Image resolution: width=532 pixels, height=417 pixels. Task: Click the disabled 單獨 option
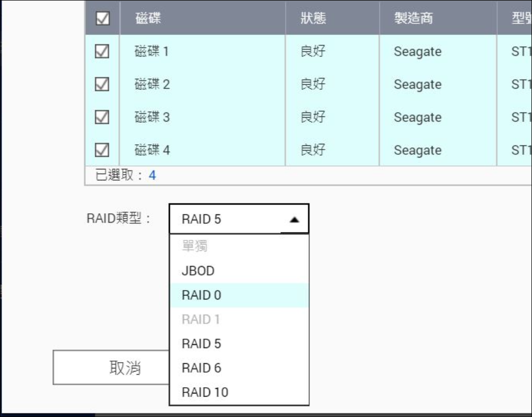pyautogui.click(x=195, y=247)
